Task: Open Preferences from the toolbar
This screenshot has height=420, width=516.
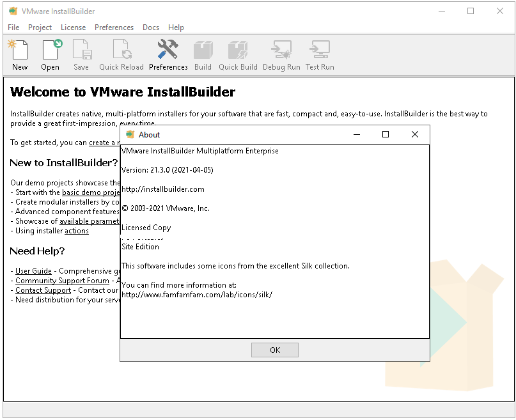Action: (168, 55)
